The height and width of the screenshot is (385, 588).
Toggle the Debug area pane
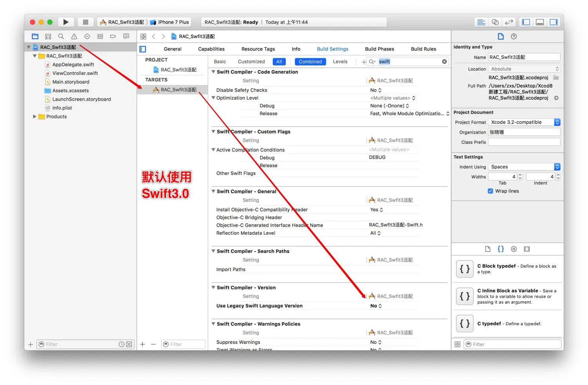point(540,22)
